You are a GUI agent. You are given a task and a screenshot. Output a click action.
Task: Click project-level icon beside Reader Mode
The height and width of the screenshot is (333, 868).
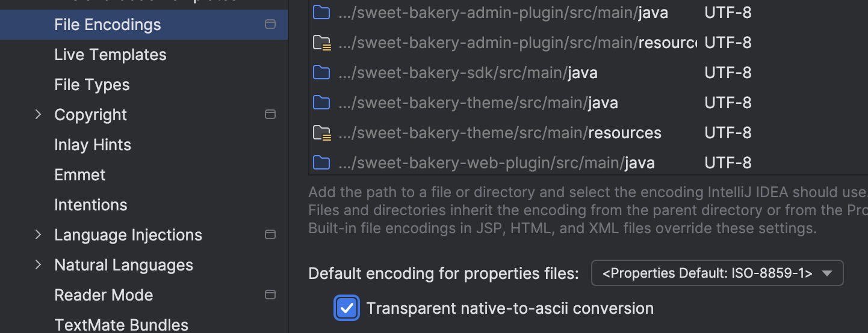pyautogui.click(x=270, y=295)
